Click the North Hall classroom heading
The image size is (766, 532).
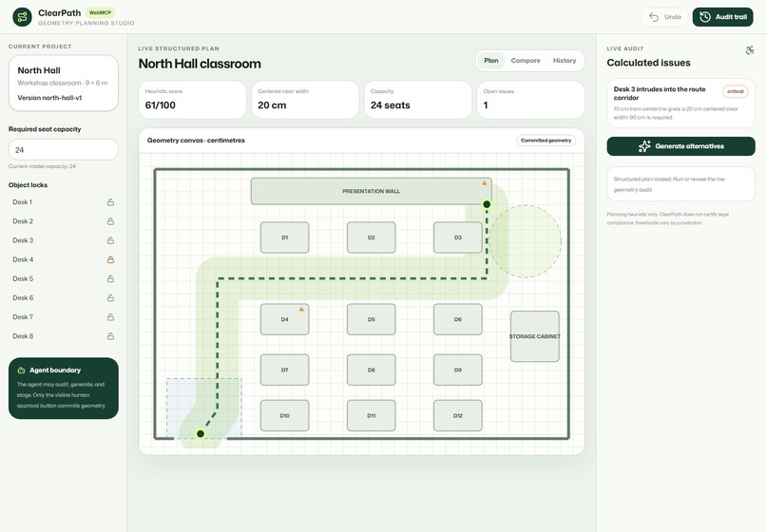[x=200, y=64]
